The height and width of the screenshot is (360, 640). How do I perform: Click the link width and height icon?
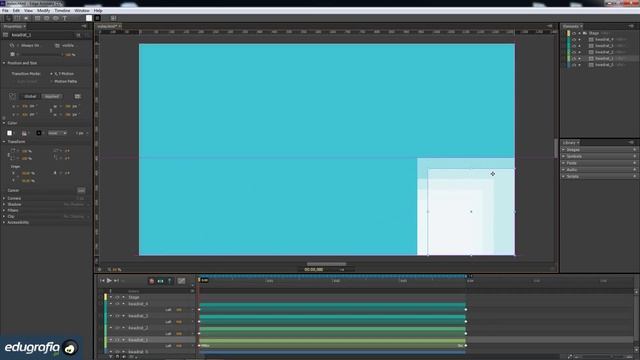pyautogui.click(x=51, y=110)
